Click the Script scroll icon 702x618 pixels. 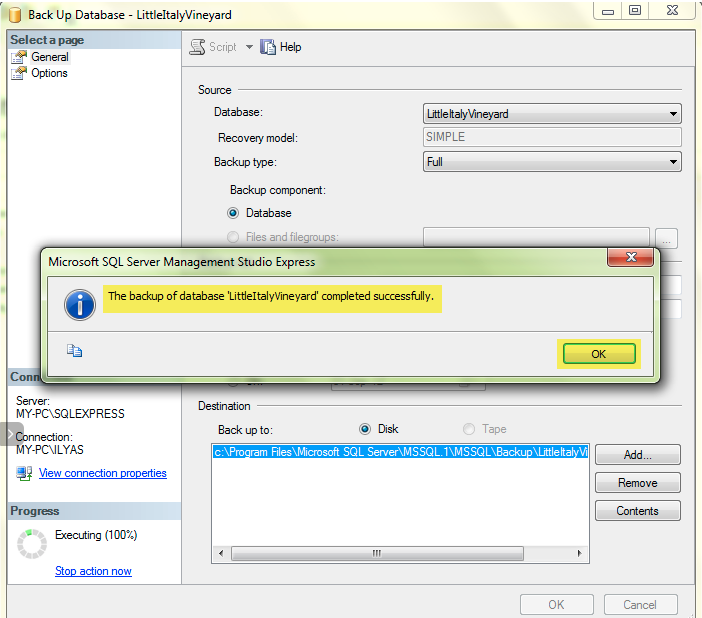point(197,47)
